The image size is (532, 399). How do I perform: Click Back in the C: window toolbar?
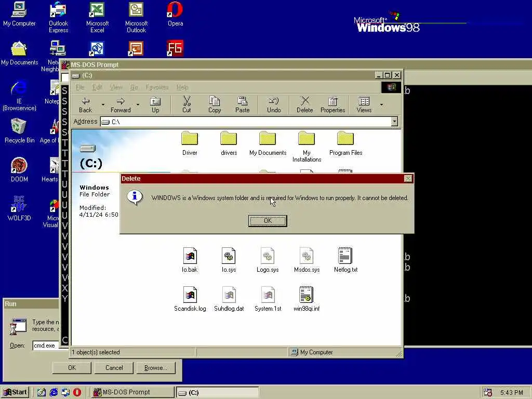pyautogui.click(x=86, y=105)
